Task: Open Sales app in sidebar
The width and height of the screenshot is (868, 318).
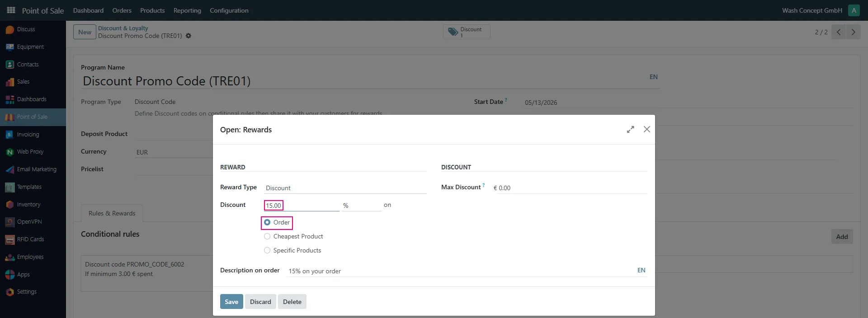Action: click(x=33, y=82)
